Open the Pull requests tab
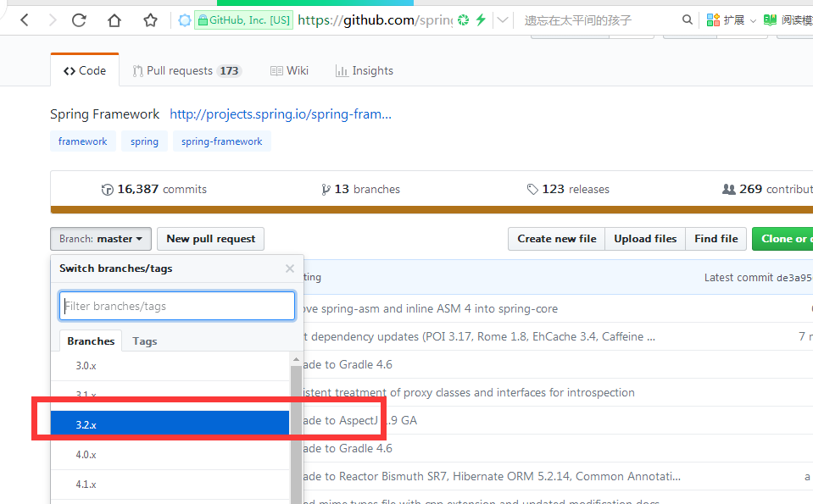 click(x=187, y=70)
